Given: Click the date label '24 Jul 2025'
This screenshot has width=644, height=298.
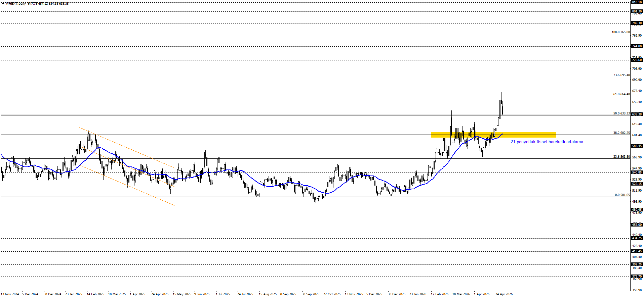Looking at the screenshot, I should [x=245, y=294].
